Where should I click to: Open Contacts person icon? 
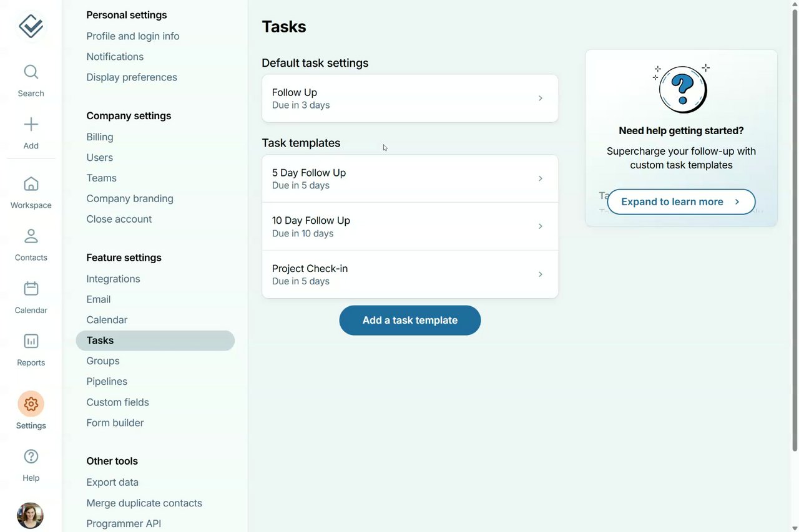[x=31, y=237]
